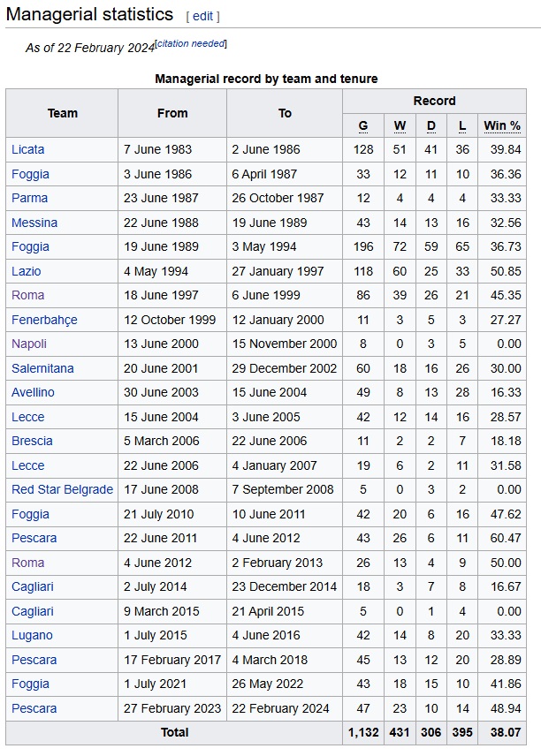The image size is (541, 756).
Task: Click the edit link beside Managerial statistics
Action: click(x=202, y=17)
